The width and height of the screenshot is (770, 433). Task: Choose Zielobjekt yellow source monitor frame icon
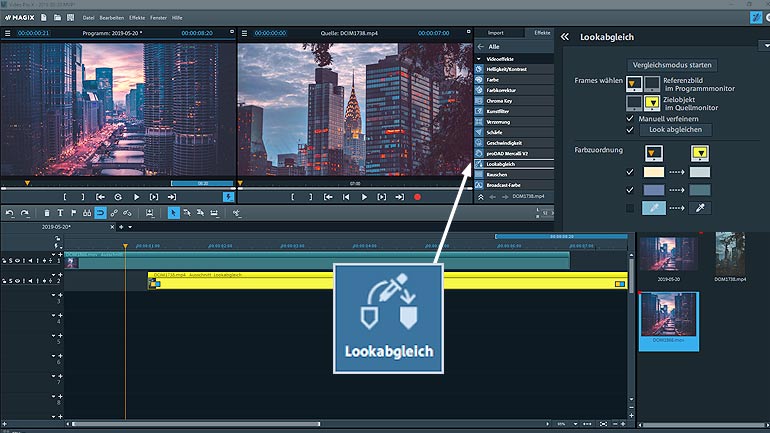click(x=652, y=103)
